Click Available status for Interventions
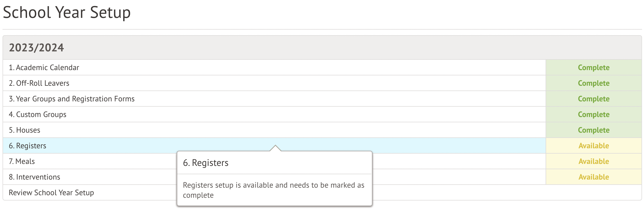The height and width of the screenshot is (210, 644). pyautogui.click(x=594, y=177)
